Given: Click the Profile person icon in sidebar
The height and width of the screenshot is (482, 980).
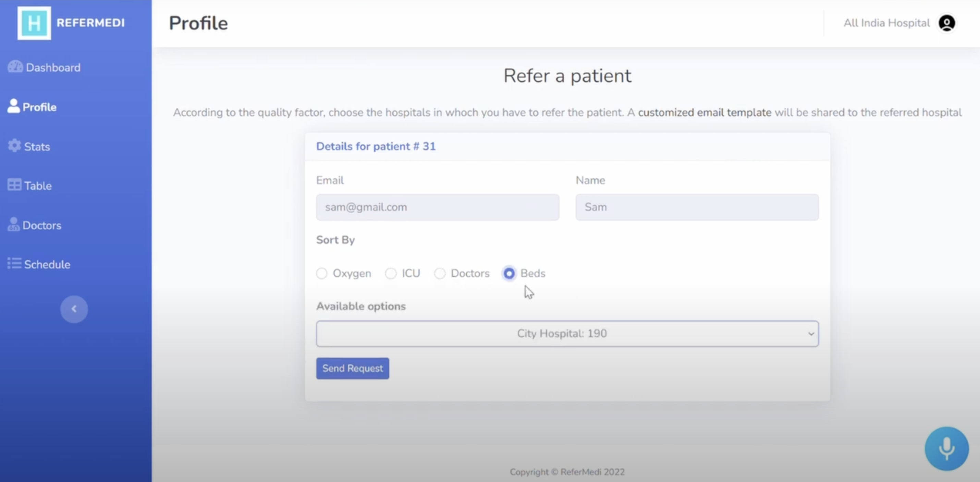Looking at the screenshot, I should tap(13, 106).
